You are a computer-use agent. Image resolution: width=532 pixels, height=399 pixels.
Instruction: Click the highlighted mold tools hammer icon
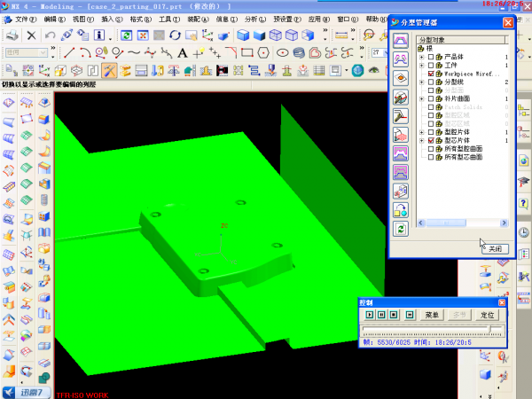[x=109, y=71]
